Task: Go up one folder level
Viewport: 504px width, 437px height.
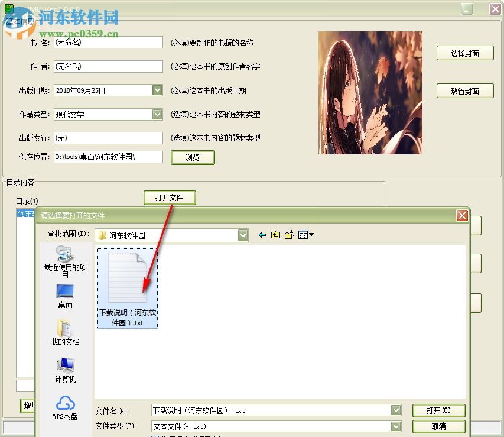Action: [x=275, y=235]
